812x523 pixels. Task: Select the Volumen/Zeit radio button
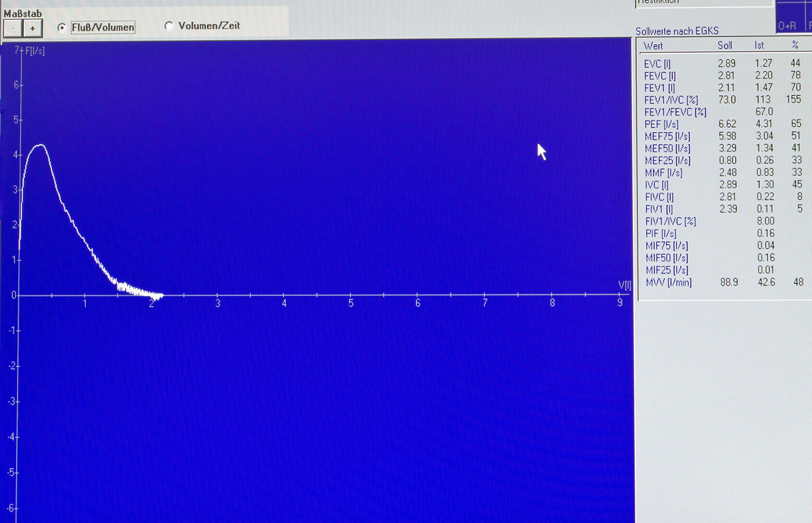click(x=169, y=26)
